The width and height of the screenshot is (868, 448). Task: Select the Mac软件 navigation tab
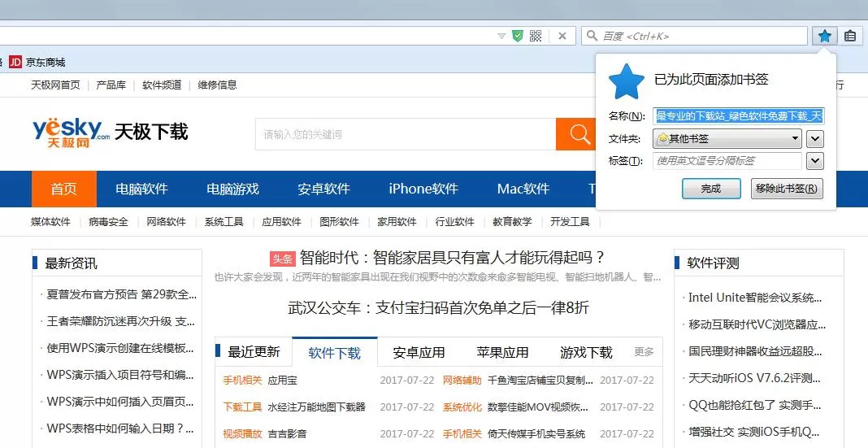coord(523,189)
